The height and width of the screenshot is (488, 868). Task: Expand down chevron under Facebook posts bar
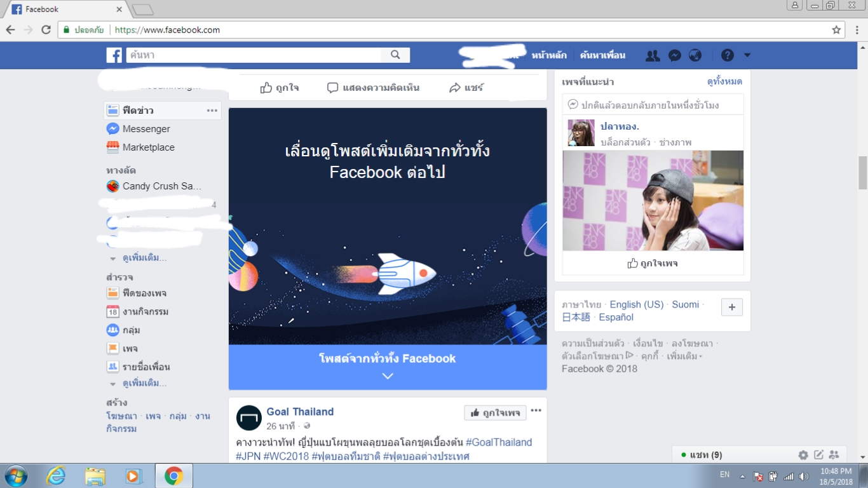point(388,376)
